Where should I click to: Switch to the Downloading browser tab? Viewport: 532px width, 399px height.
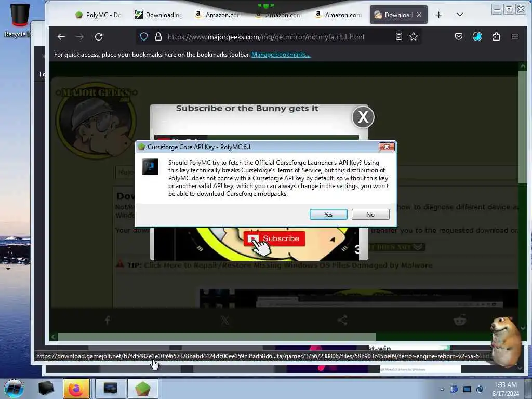(x=158, y=15)
